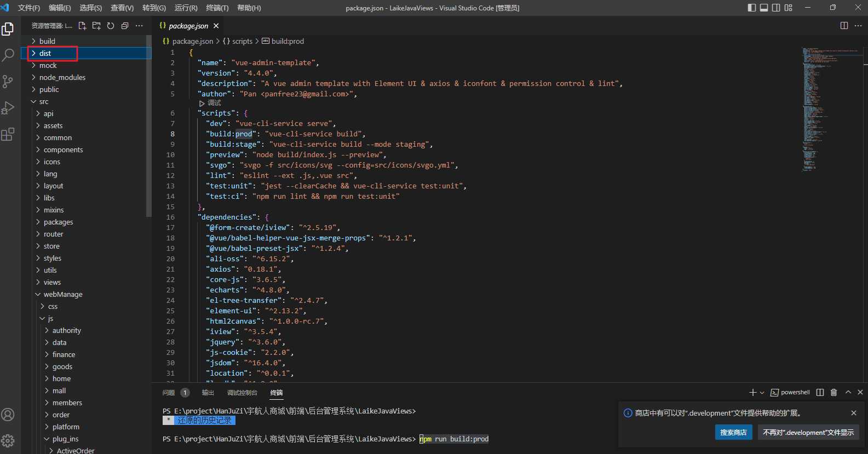The width and height of the screenshot is (868, 454).
Task: Create a new terminal with plus icon
Action: tap(752, 392)
